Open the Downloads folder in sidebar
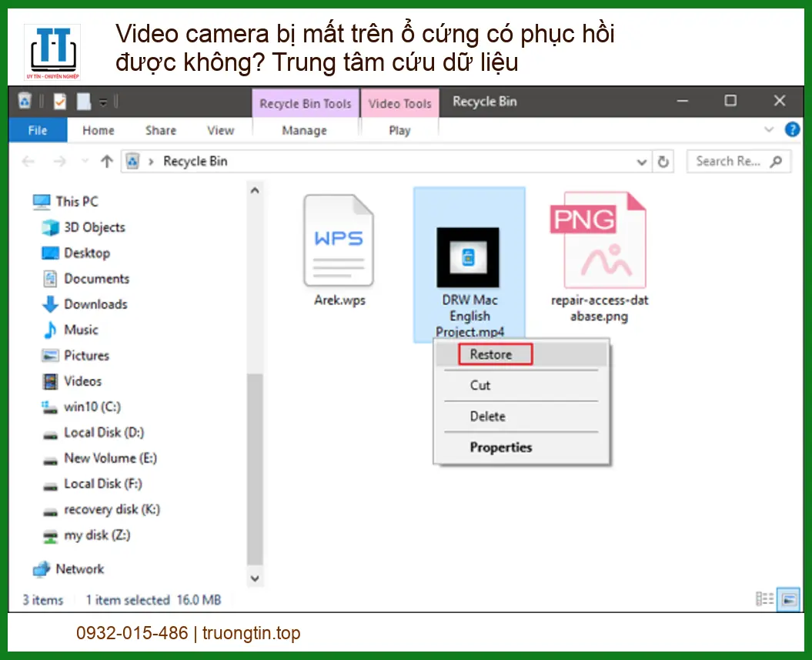The image size is (812, 660). click(x=95, y=304)
